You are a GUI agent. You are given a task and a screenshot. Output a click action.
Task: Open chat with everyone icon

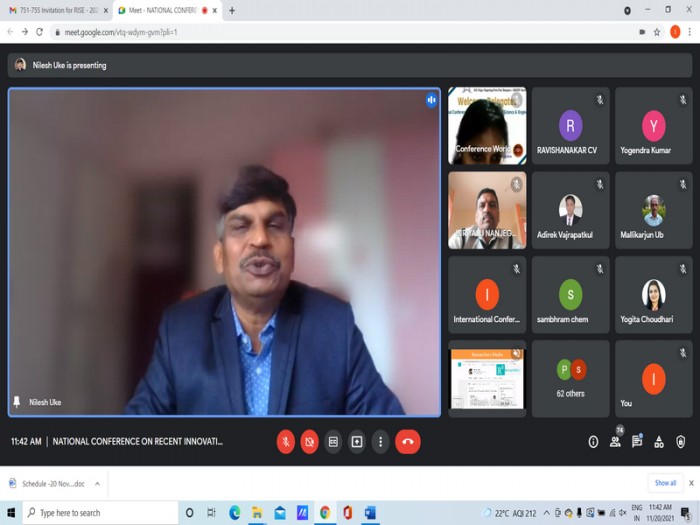tap(637, 442)
